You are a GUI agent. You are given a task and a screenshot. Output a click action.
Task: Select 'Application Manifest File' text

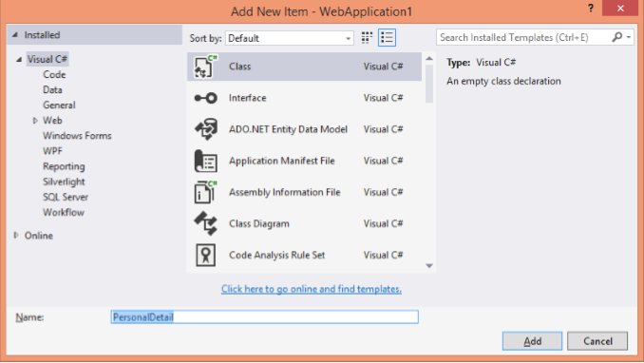[282, 161]
